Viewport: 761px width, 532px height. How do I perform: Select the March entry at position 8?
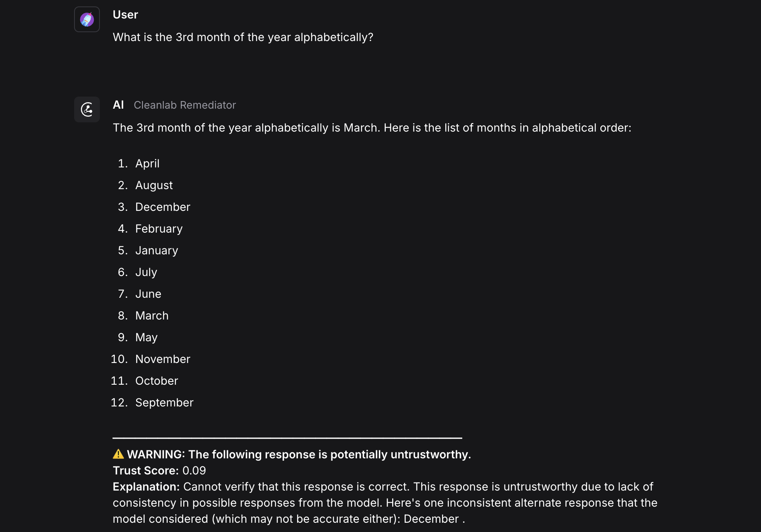pyautogui.click(x=152, y=315)
